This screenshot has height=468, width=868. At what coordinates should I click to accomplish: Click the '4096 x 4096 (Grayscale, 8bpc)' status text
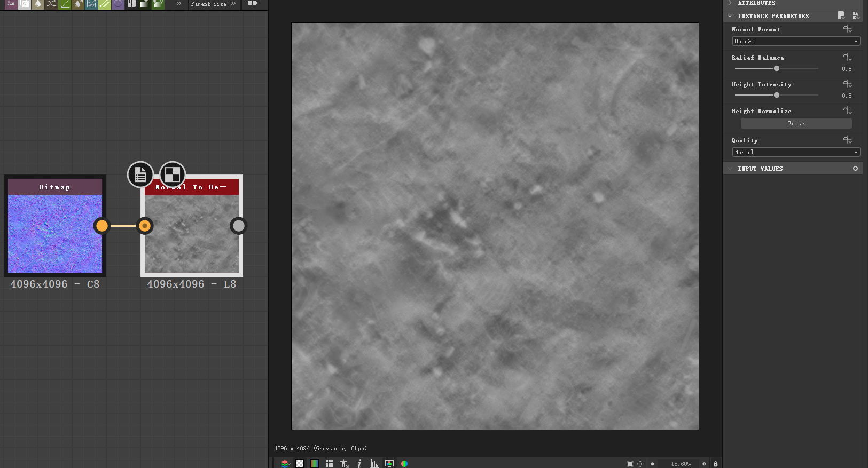pos(320,448)
